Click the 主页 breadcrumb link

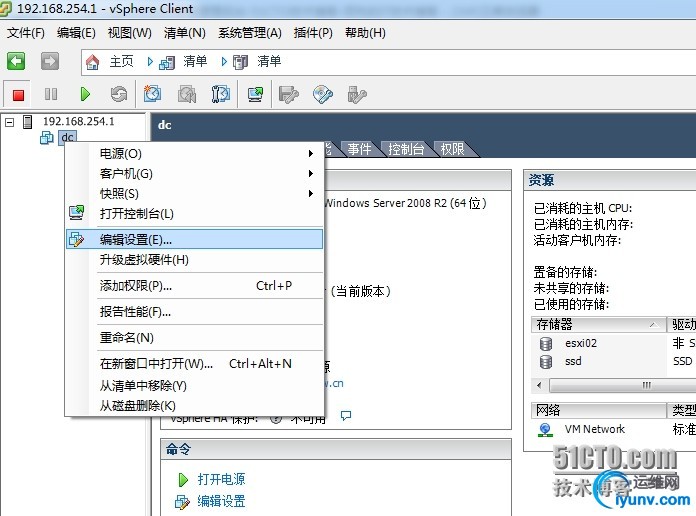[x=122, y=62]
